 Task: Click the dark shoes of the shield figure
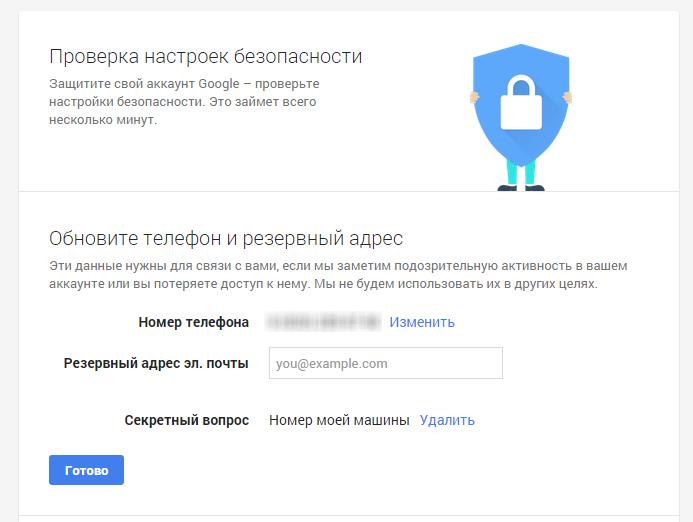[x=521, y=188]
